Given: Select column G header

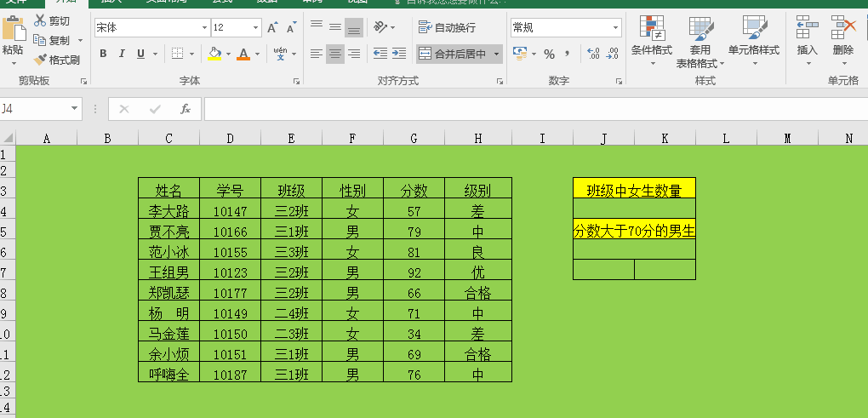Looking at the screenshot, I should (x=414, y=139).
